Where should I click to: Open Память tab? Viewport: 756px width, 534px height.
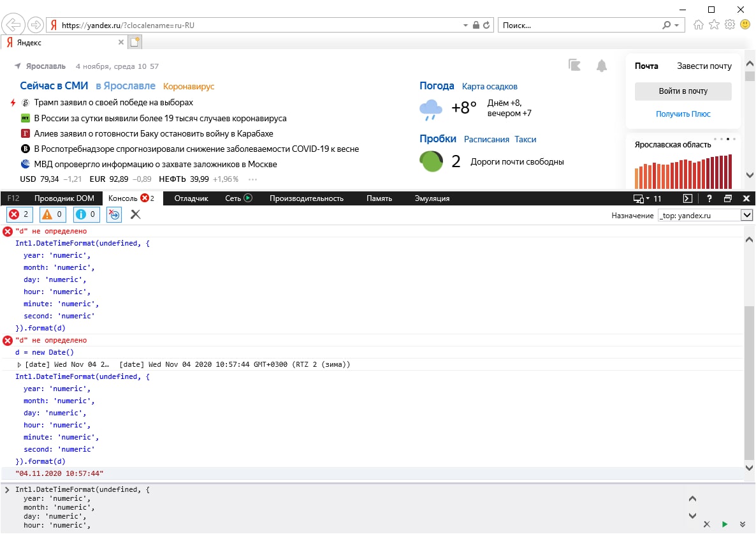[x=379, y=198]
